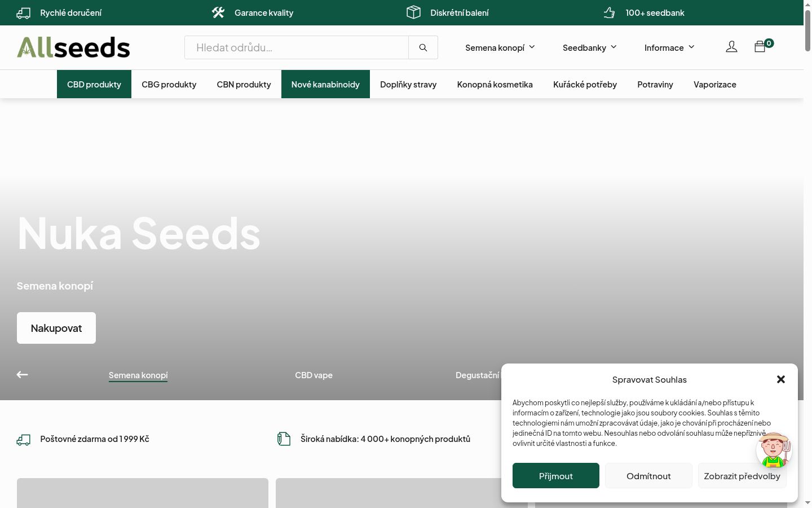Image resolution: width=812 pixels, height=508 pixels.
Task: Click the 100+ seedbank text
Action: [655, 13]
